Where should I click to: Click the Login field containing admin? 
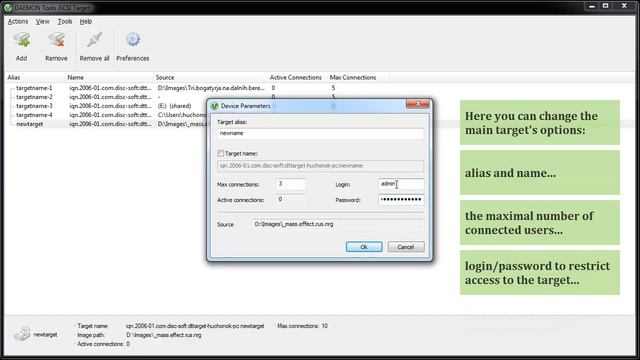click(401, 184)
